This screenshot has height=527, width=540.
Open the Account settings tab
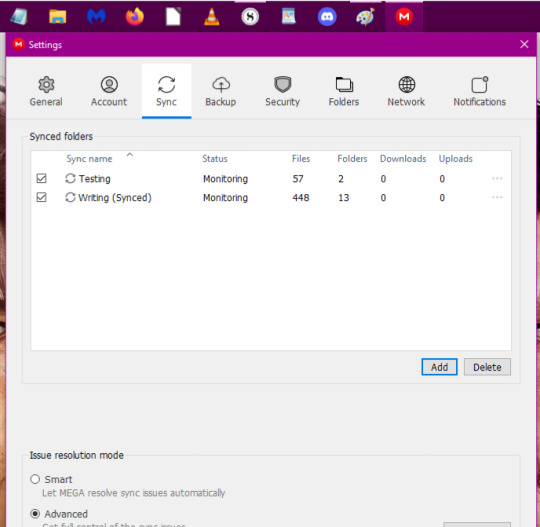tap(109, 92)
